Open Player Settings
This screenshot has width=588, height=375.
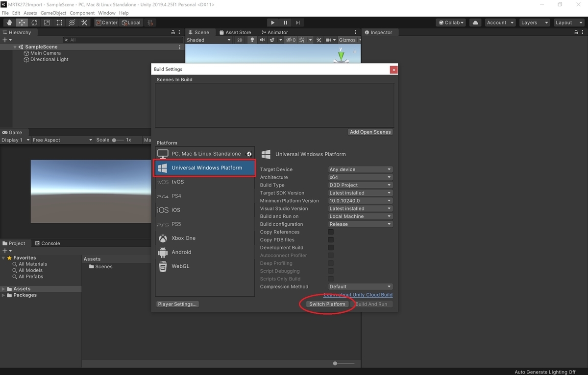tap(178, 304)
